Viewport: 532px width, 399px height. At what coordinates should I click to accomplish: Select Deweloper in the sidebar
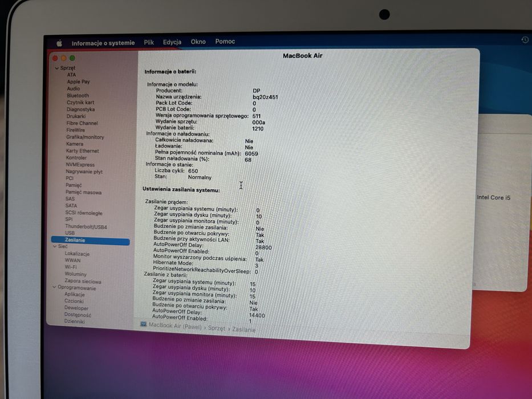click(76, 308)
